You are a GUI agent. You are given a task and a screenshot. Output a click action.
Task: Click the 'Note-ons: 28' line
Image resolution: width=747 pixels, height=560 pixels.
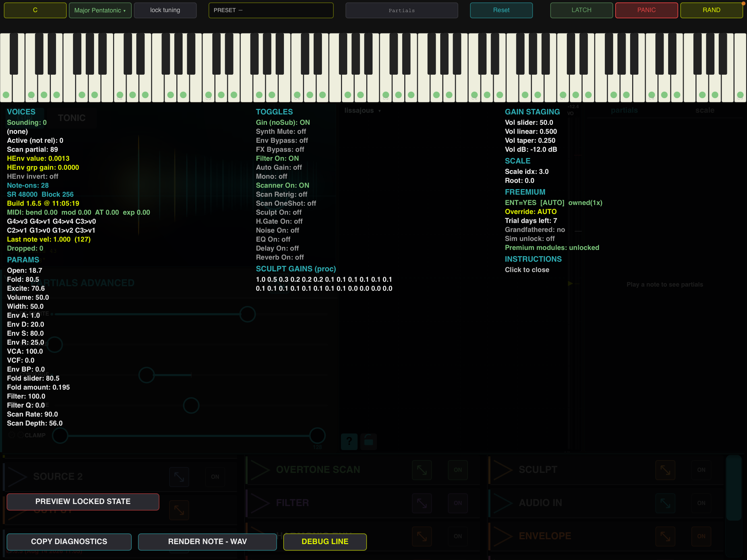coord(28,185)
